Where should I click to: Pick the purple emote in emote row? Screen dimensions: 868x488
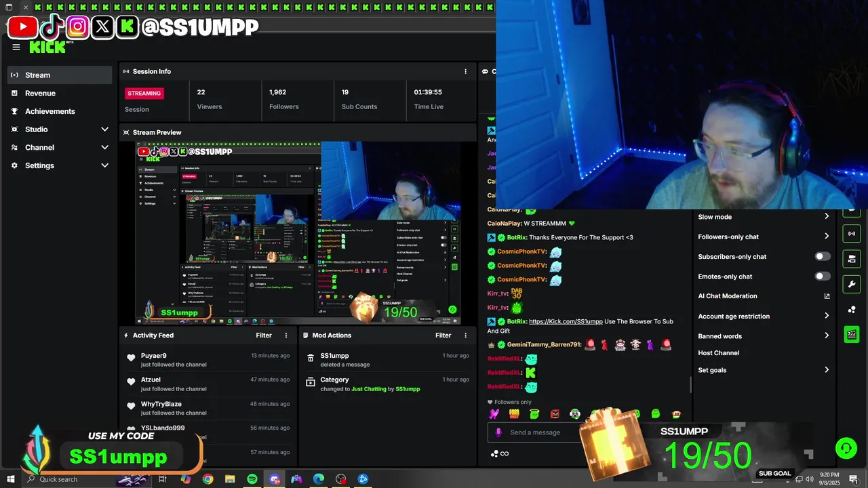click(494, 414)
